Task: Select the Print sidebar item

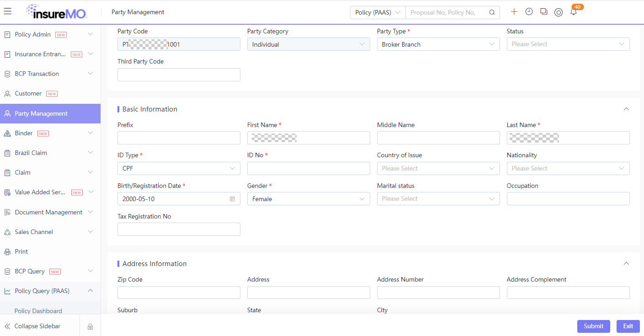Action: 50,252
